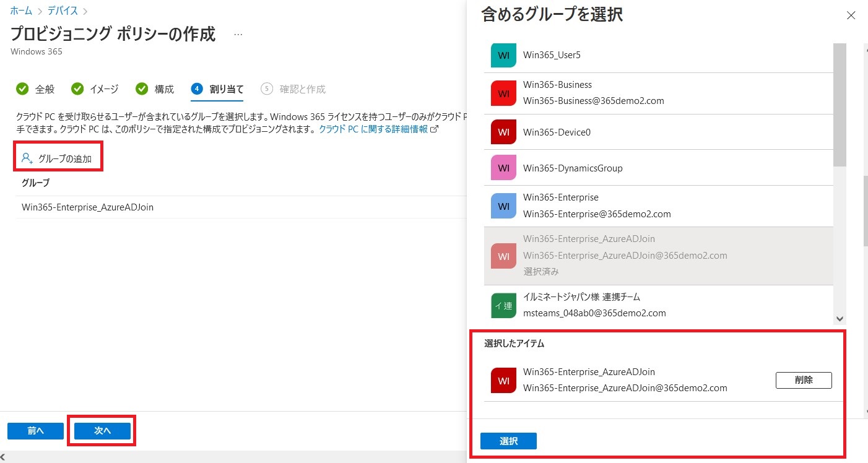The height and width of the screenshot is (463, 868).
Task: Click the green checkmark icon next to 全般
Action: click(22, 89)
